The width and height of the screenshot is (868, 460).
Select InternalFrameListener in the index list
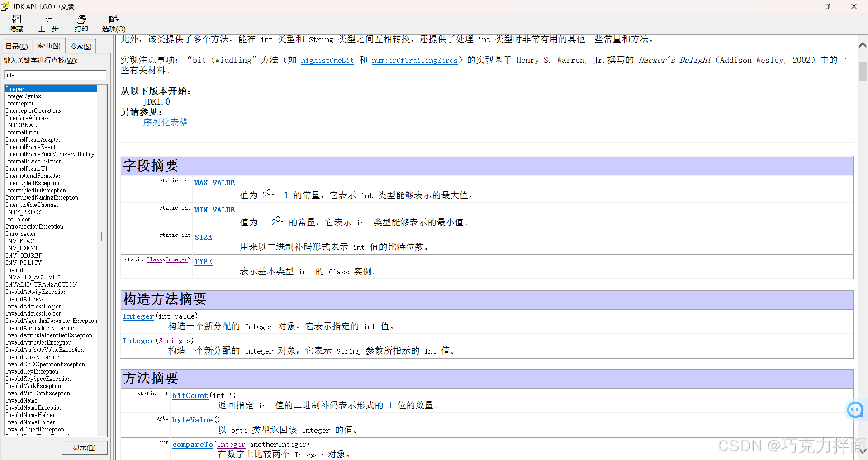click(x=33, y=161)
